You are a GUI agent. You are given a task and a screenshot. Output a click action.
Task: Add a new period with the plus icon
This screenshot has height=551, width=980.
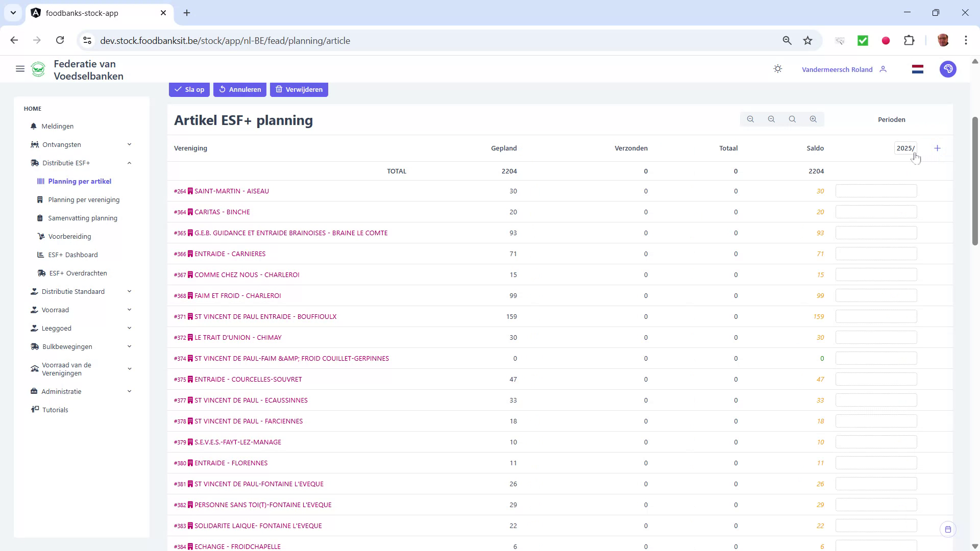click(x=938, y=148)
